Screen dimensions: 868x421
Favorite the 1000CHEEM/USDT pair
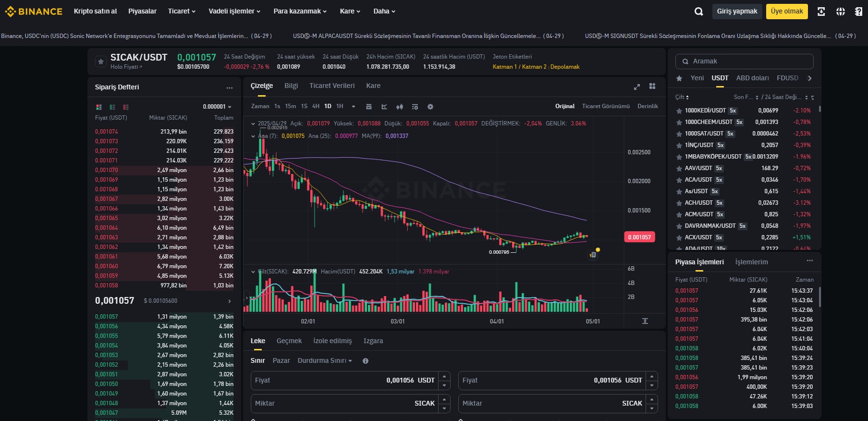click(x=679, y=122)
